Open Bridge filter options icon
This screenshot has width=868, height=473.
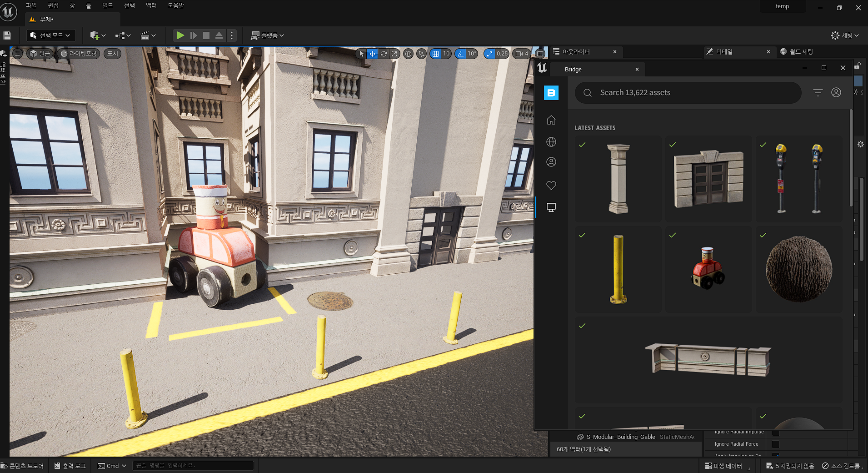818,93
